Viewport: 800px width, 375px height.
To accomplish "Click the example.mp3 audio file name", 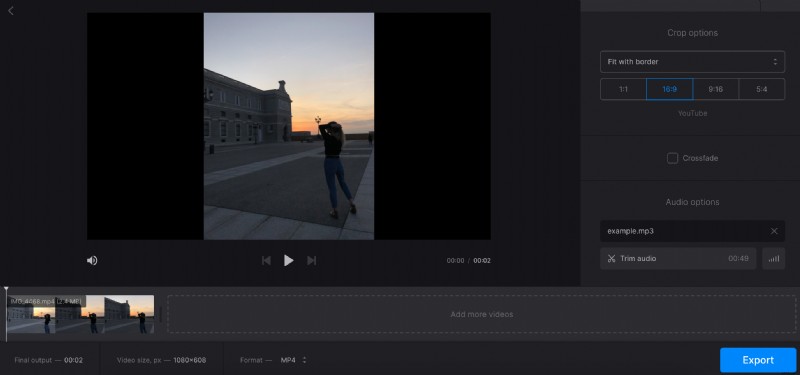I will coord(630,231).
